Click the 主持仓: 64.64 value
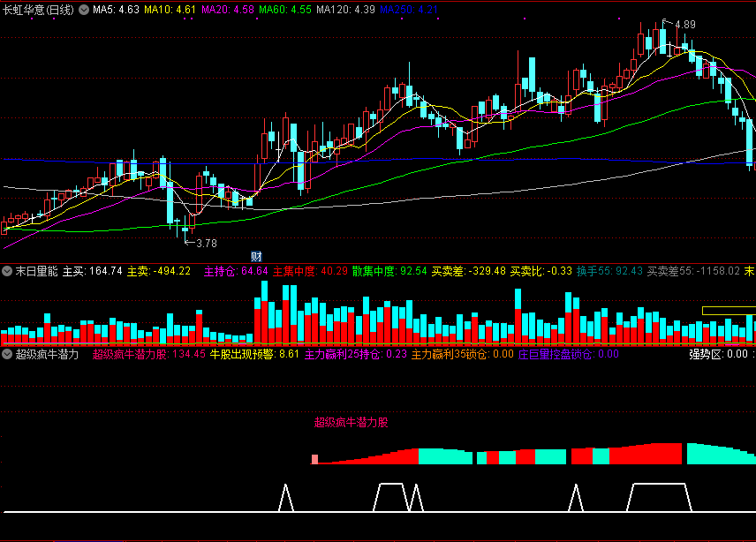Image resolution: width=756 pixels, height=542 pixels. click(236, 271)
